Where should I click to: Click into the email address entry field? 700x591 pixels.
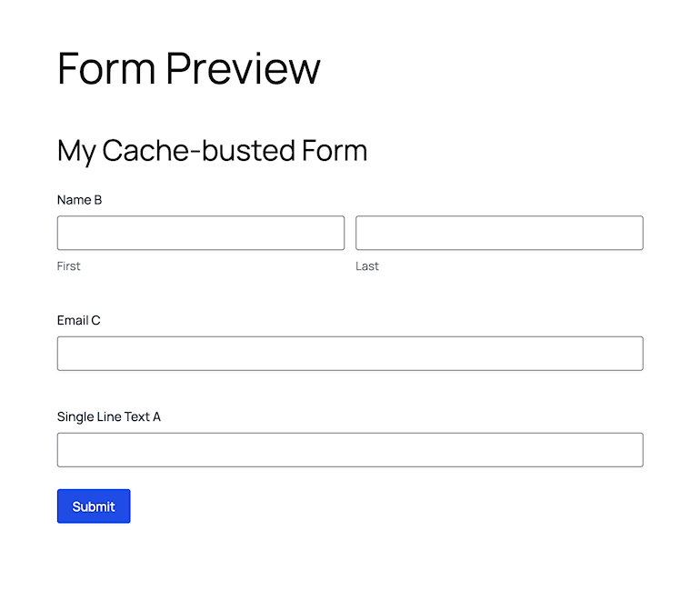point(350,354)
